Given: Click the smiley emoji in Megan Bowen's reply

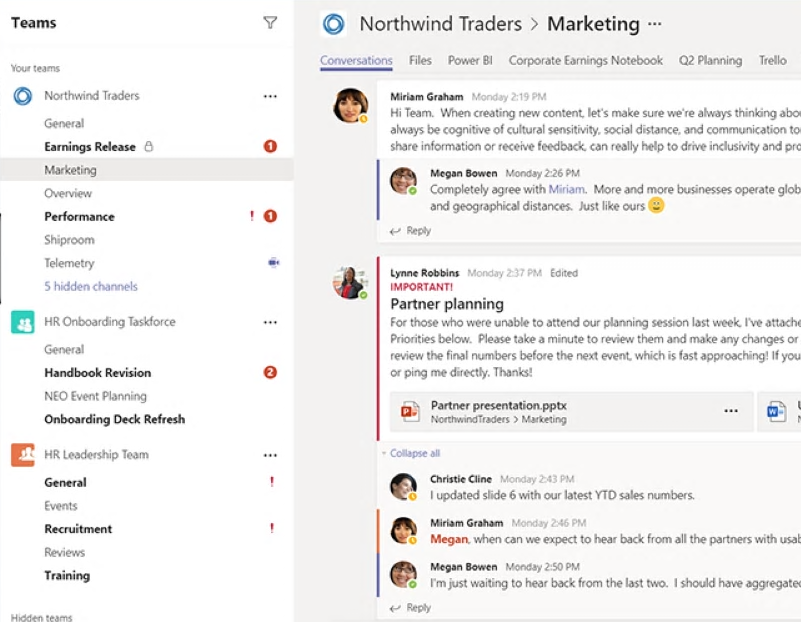Looking at the screenshot, I should pyautogui.click(x=656, y=205).
